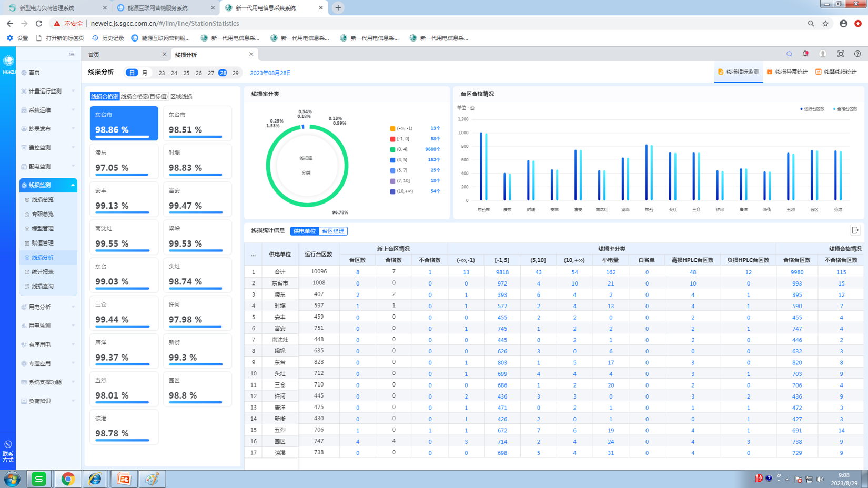Screen dimensions: 868x488
Task: Select the 区域线损 view button
Action: coord(181,97)
